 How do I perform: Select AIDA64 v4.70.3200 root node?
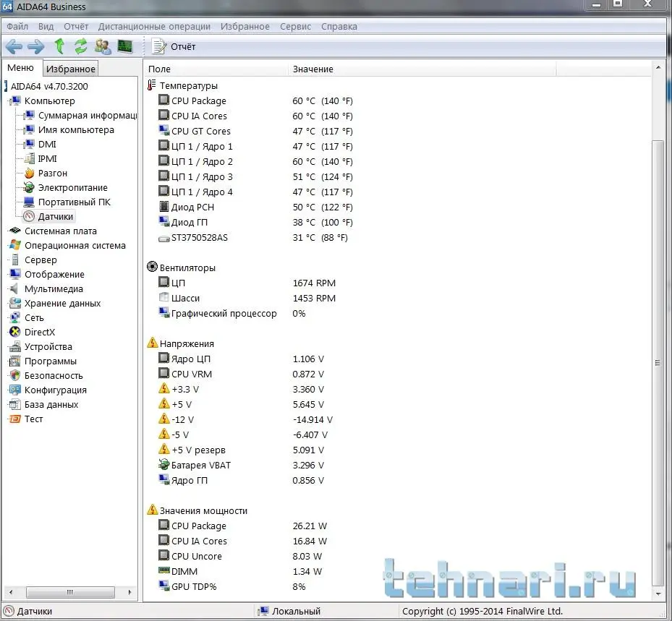[49, 86]
